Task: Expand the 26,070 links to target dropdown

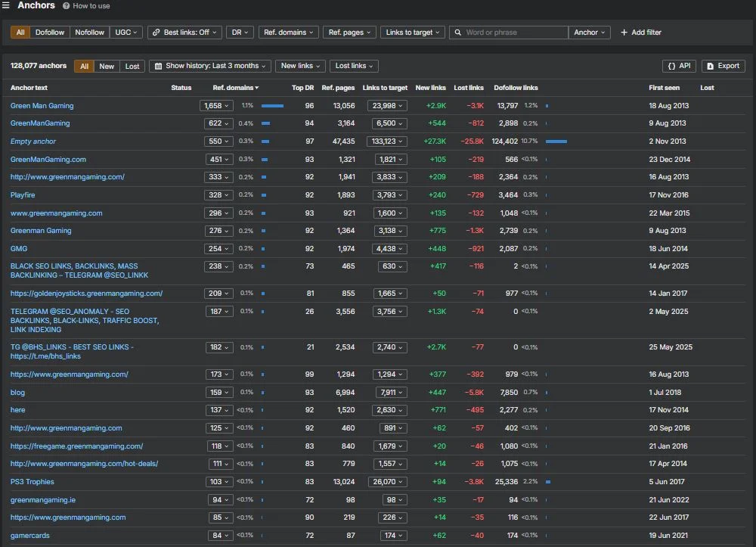Action: coord(388,482)
